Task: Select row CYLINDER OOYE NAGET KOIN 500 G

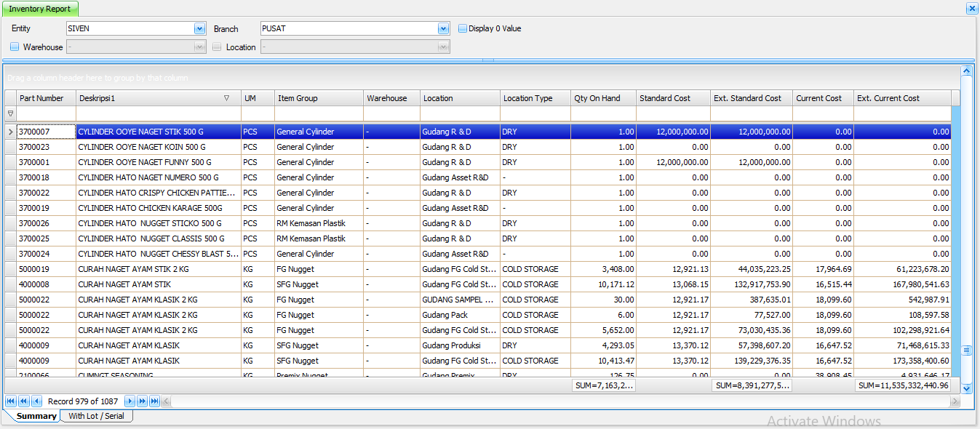Action: tap(478, 147)
